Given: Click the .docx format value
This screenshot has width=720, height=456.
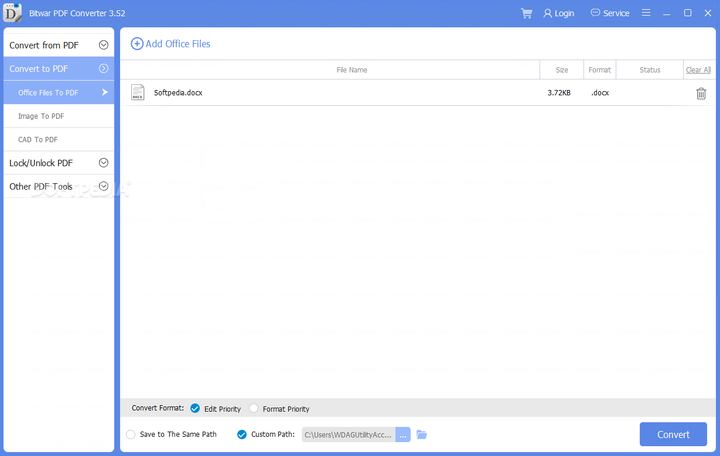Looking at the screenshot, I should (x=600, y=93).
